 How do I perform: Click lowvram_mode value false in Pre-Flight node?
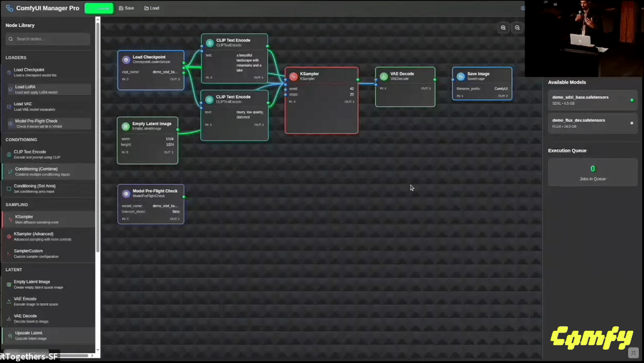click(176, 212)
